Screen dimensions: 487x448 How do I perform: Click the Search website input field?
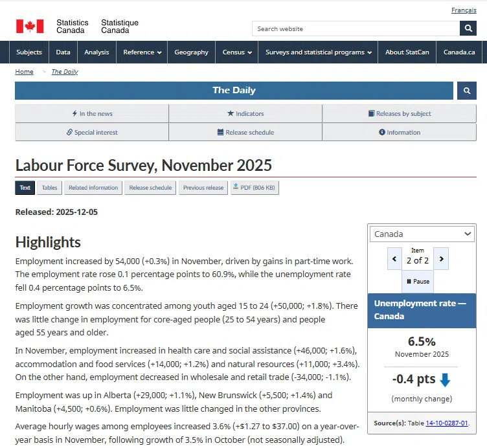pyautogui.click(x=356, y=28)
